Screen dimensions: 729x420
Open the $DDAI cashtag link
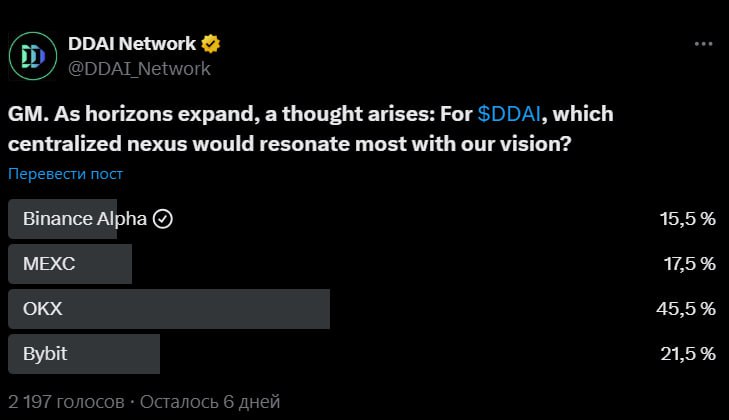509,114
